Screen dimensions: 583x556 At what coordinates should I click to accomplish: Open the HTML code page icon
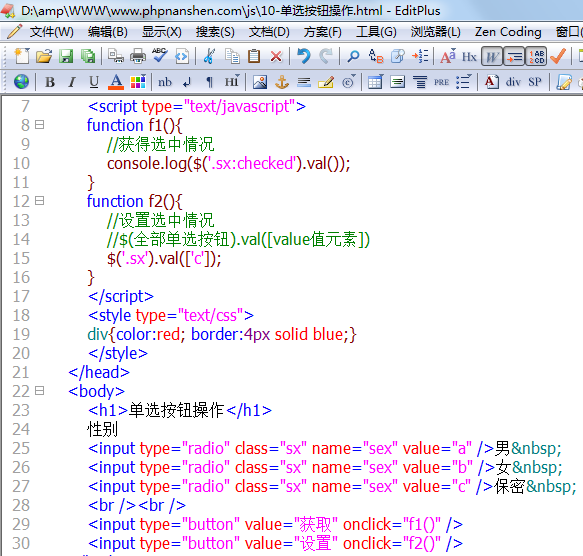tap(182, 57)
